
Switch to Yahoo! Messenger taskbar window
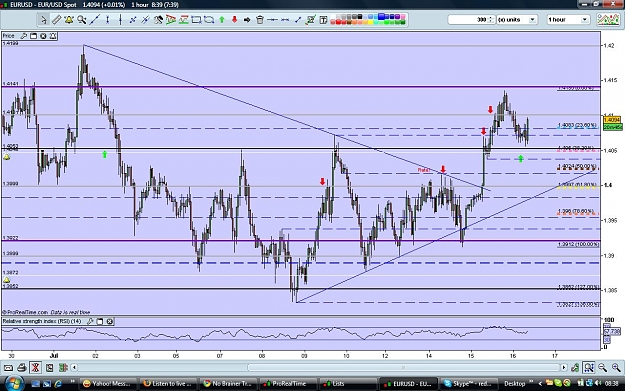click(108, 383)
